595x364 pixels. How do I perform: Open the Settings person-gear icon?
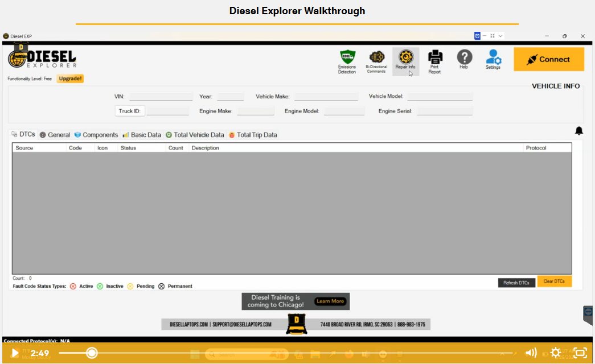(x=493, y=59)
